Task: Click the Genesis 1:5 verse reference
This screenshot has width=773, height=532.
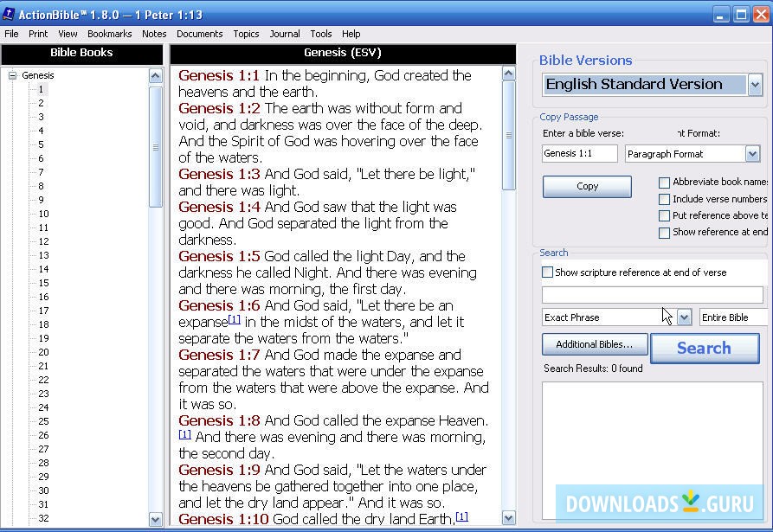Action: 219,256
